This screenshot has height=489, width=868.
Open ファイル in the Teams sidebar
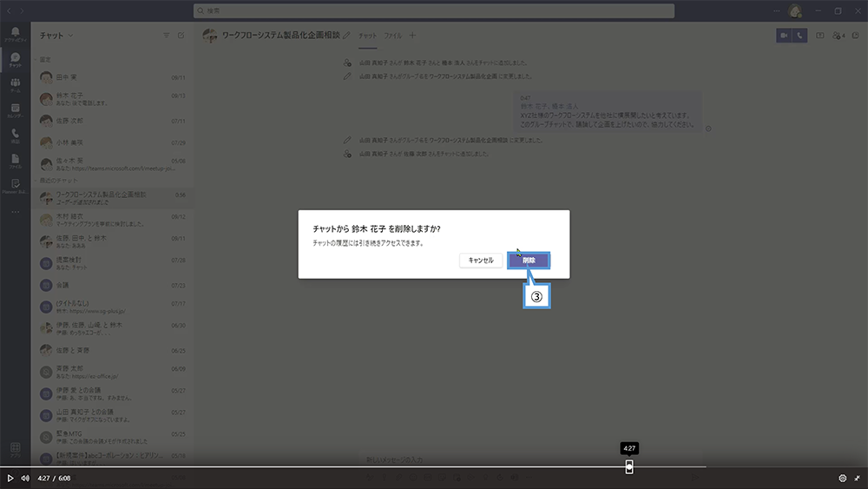[x=15, y=162]
